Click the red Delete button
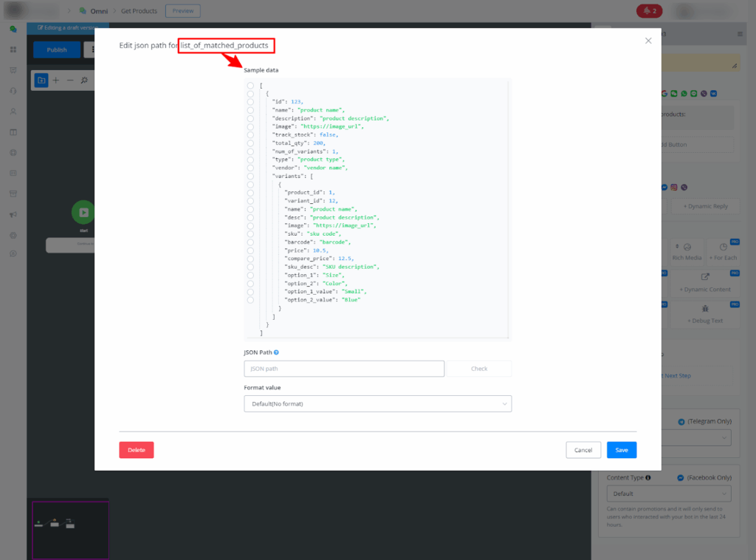 [x=137, y=450]
